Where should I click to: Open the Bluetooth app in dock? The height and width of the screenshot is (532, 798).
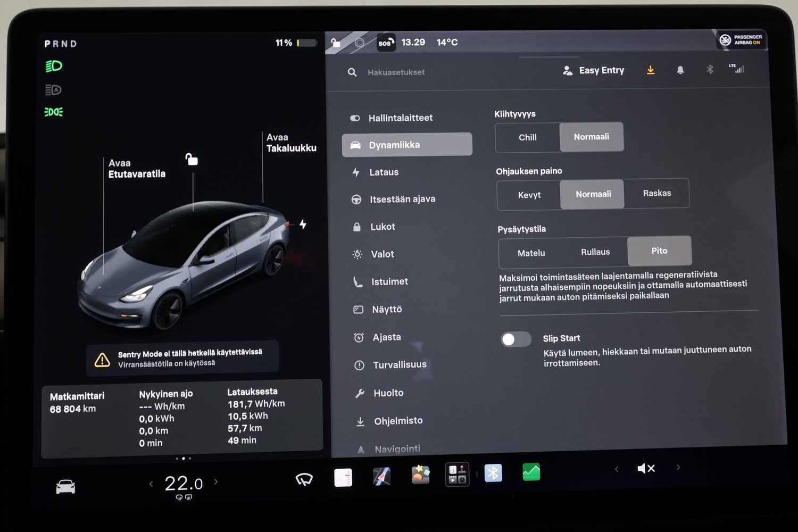coord(493,472)
